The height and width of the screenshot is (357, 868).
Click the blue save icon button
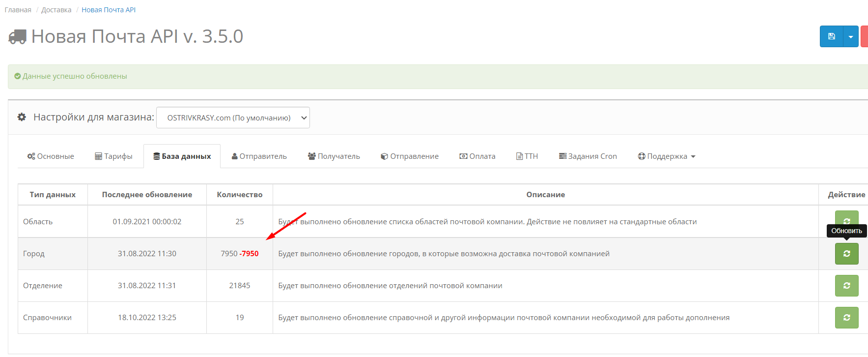[x=831, y=36]
